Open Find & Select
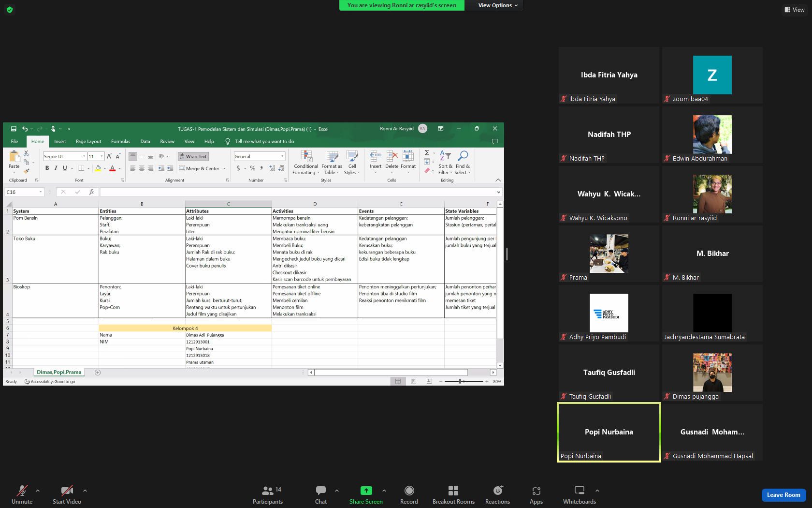The width and height of the screenshot is (812, 508). click(463, 163)
